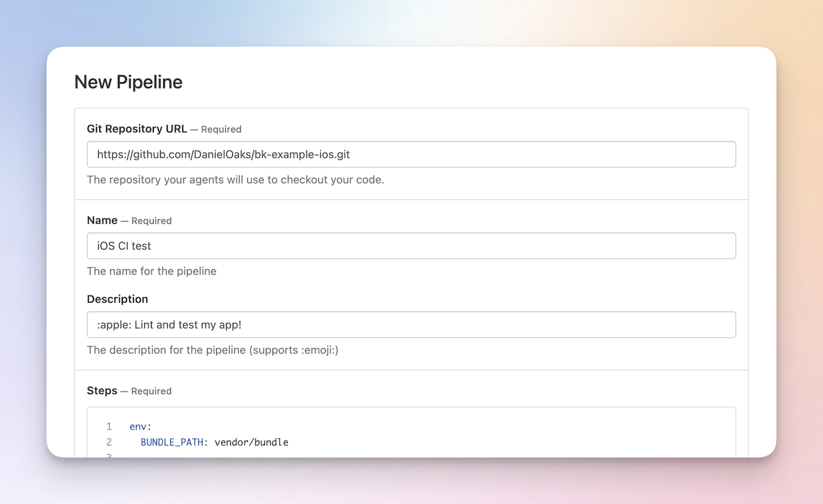Click the 'name for the pipeline' helper text

click(152, 271)
